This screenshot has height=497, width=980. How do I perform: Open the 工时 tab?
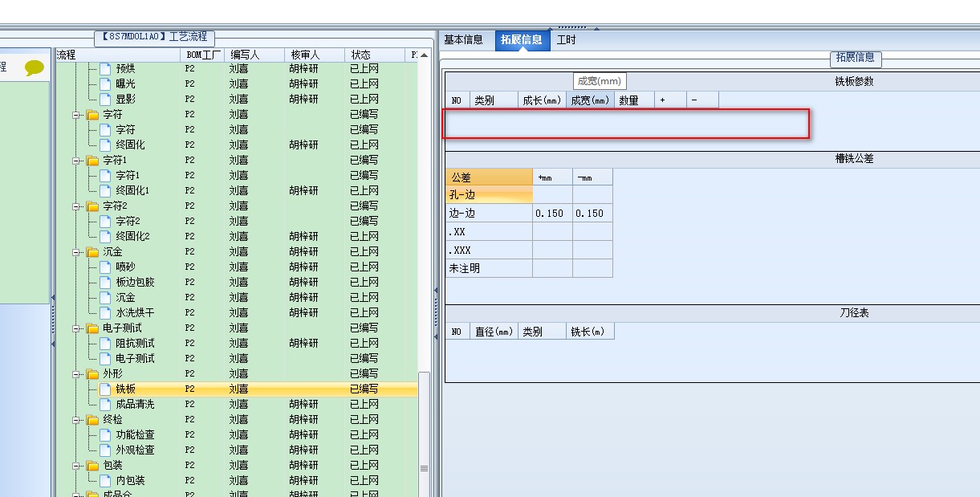[x=566, y=40]
